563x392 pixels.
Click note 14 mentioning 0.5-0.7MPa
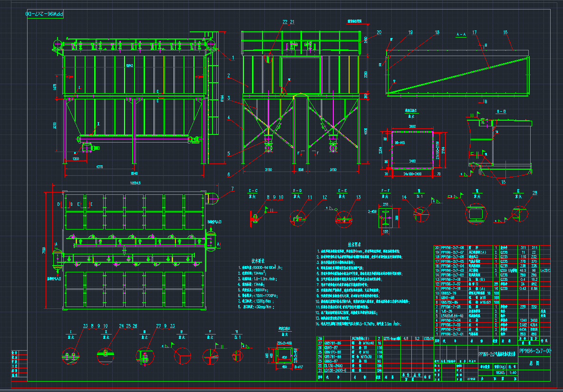pyautogui.click(x=359, y=324)
